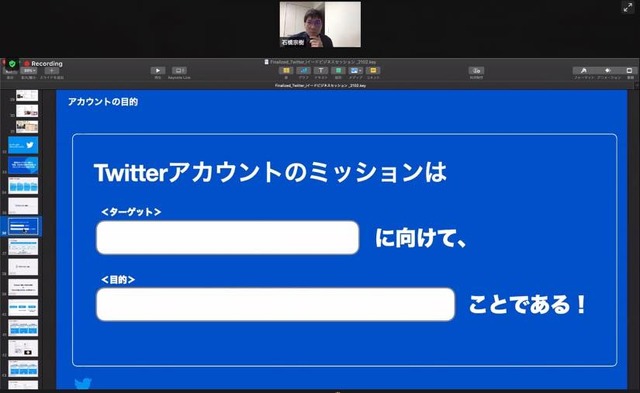640x393 pixels.
Task: Open the Format inspector panel
Action: (584, 71)
